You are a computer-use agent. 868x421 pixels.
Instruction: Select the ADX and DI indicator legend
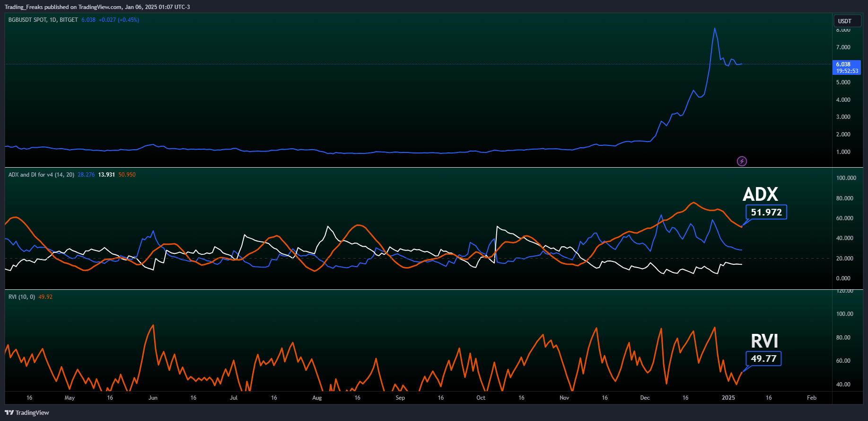click(41, 175)
